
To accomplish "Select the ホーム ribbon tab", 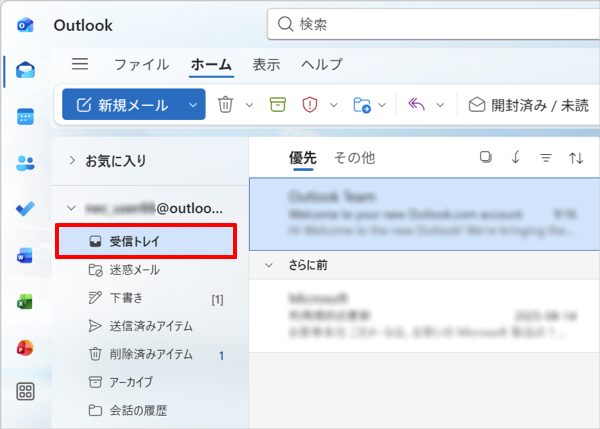I will tap(211, 64).
